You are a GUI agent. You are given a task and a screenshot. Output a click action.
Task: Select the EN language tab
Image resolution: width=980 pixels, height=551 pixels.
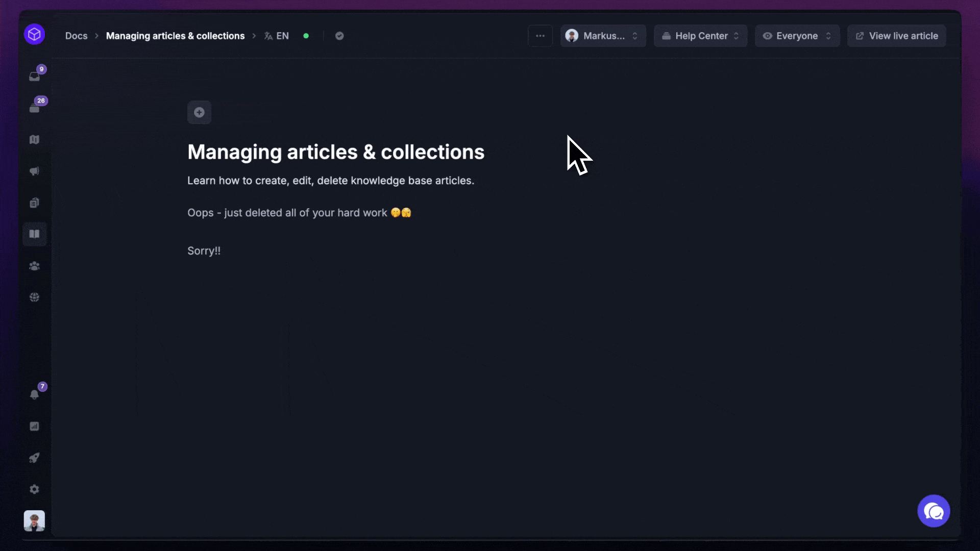click(277, 36)
